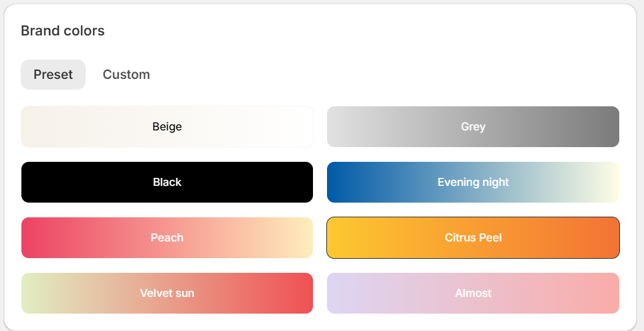Screen dimensions: 644x331
Task: Choose the Peach gradient swatch
Action: point(167,237)
